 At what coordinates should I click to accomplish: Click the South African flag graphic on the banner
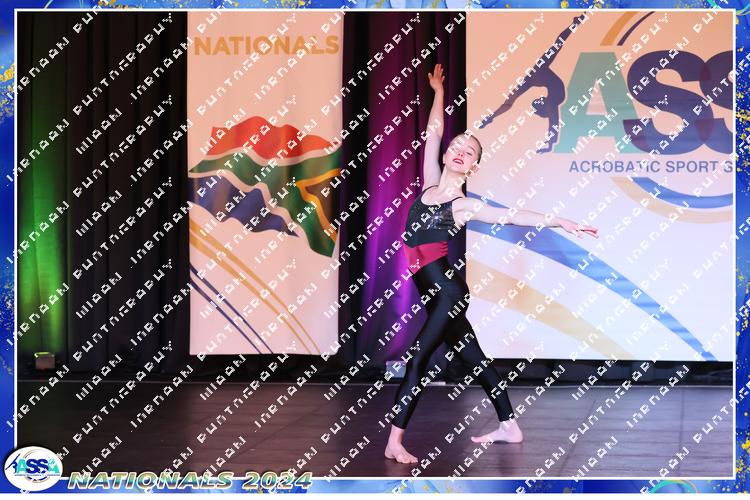(x=265, y=185)
